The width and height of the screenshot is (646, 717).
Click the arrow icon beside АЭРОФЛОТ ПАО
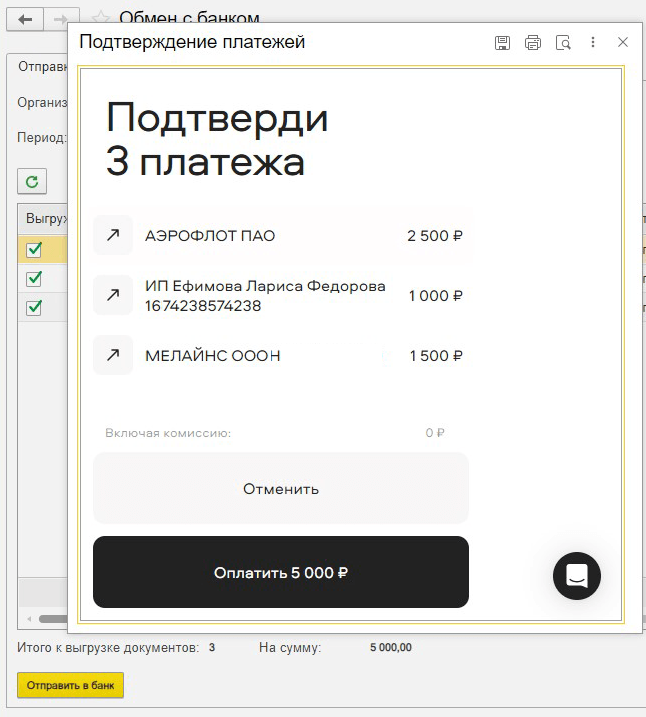point(113,235)
